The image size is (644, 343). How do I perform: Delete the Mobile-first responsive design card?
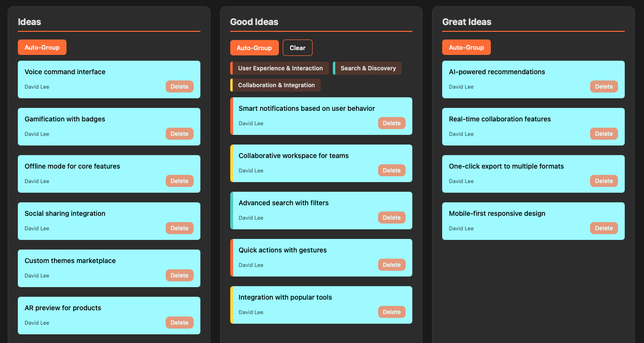pos(604,228)
